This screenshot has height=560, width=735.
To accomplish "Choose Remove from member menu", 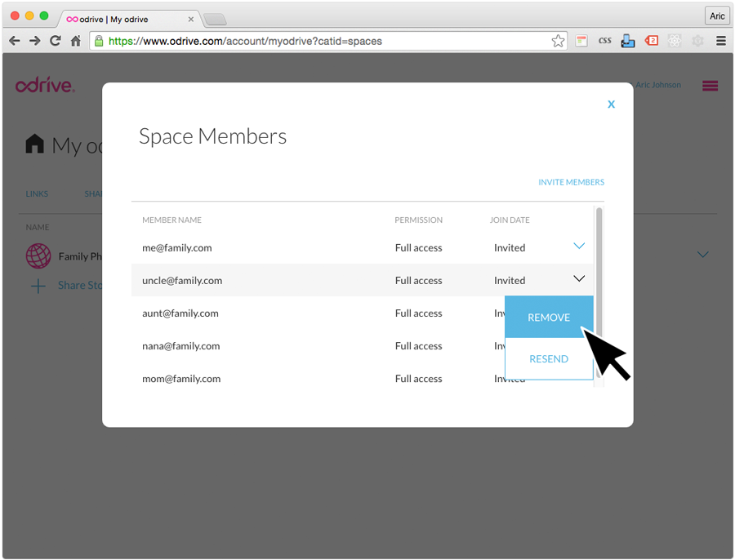I will point(549,318).
